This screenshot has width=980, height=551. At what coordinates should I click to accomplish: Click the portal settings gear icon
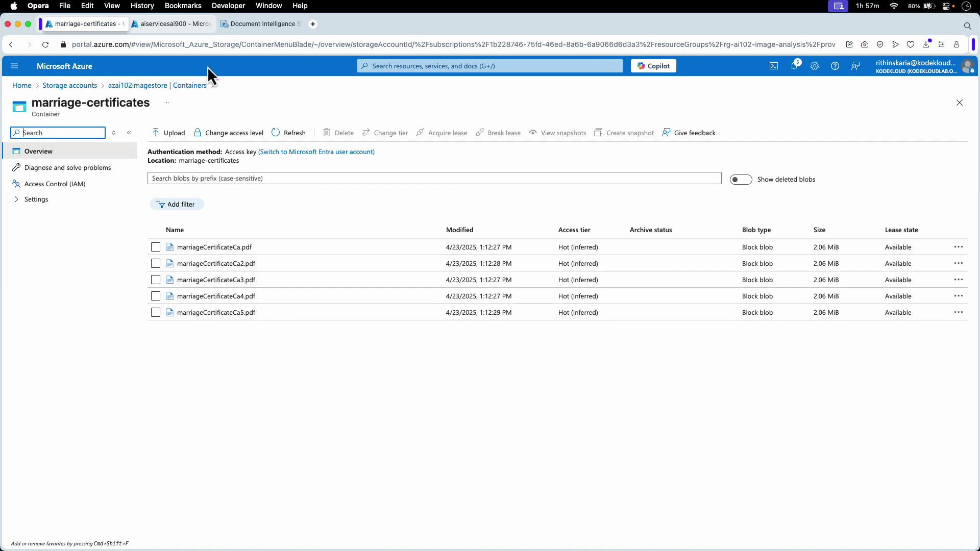815,66
